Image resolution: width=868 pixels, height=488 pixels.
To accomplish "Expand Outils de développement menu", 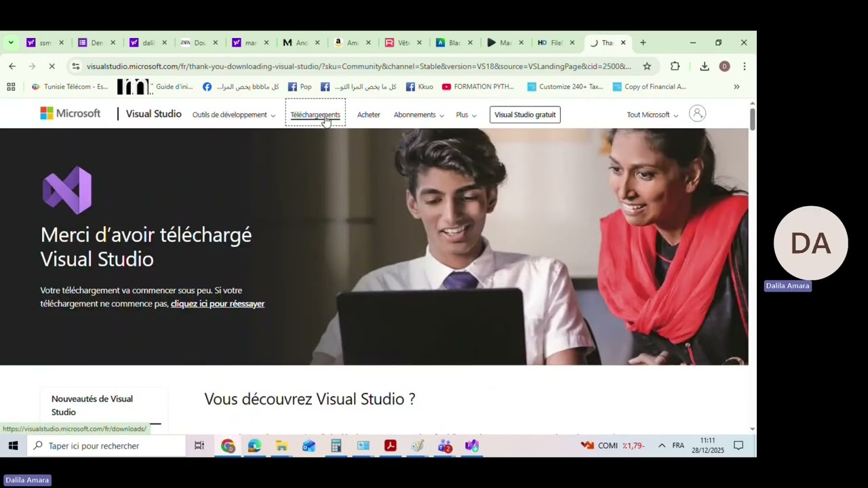I will tap(234, 115).
